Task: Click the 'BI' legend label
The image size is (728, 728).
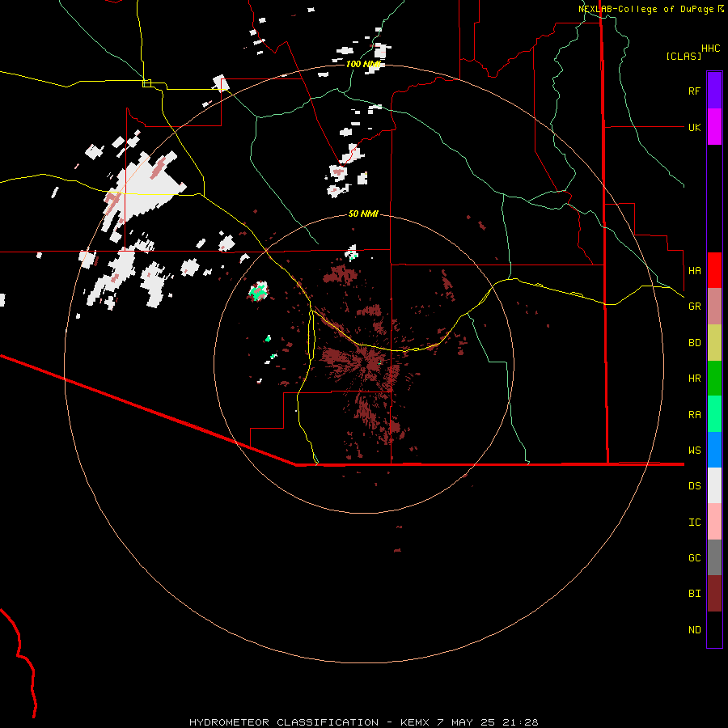Action: [694, 594]
